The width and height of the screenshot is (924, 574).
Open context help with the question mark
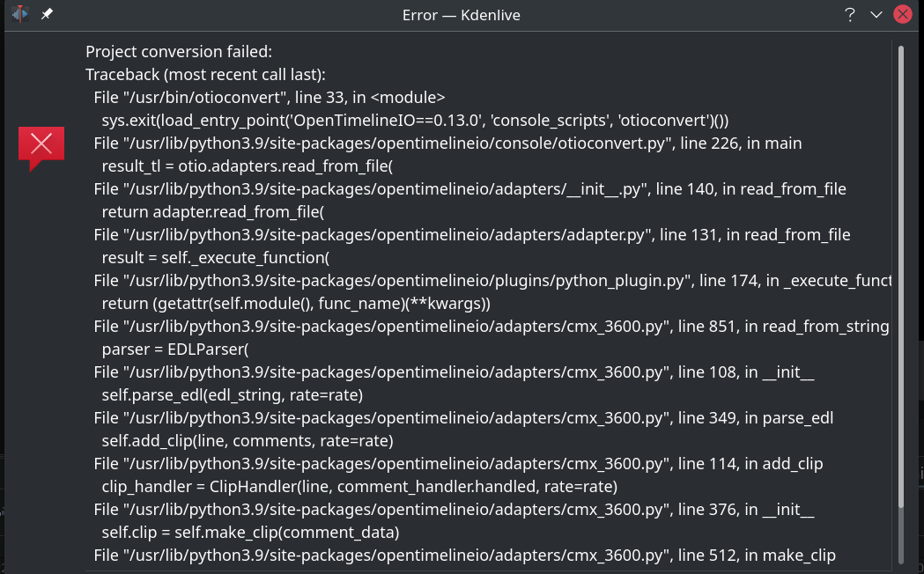click(849, 14)
